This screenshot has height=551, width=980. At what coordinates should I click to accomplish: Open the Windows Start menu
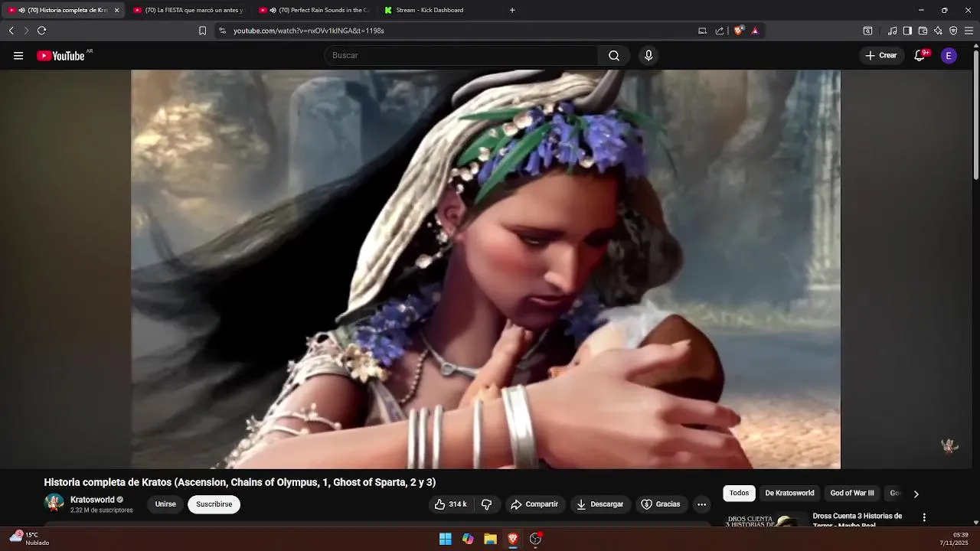click(445, 539)
